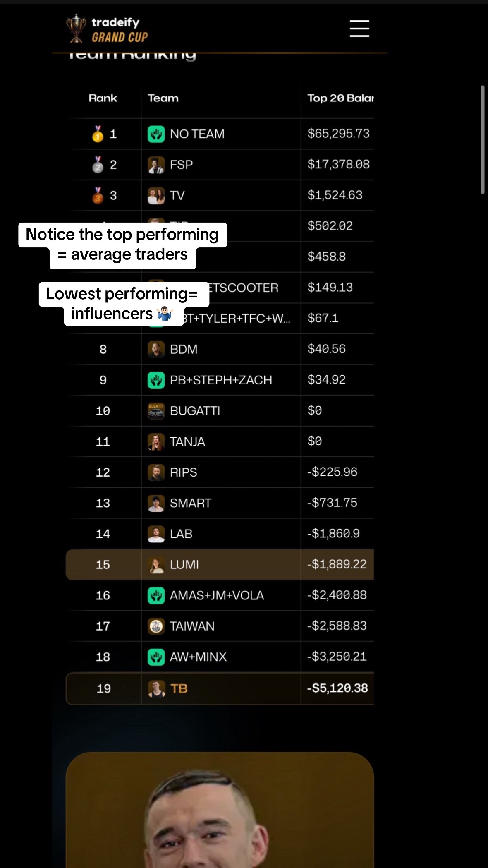Screen dimensions: 488x868
Task: Click the Top 20 Balance column header
Action: click(x=340, y=98)
